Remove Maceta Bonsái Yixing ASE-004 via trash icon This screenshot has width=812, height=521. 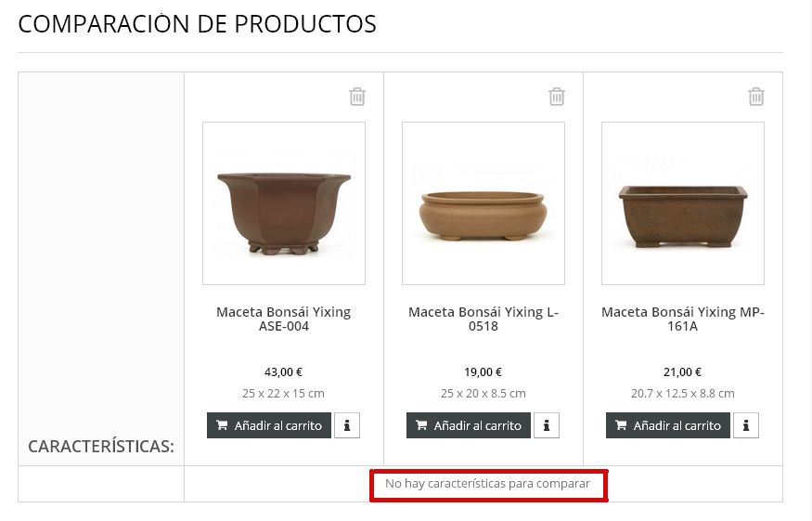[357, 97]
